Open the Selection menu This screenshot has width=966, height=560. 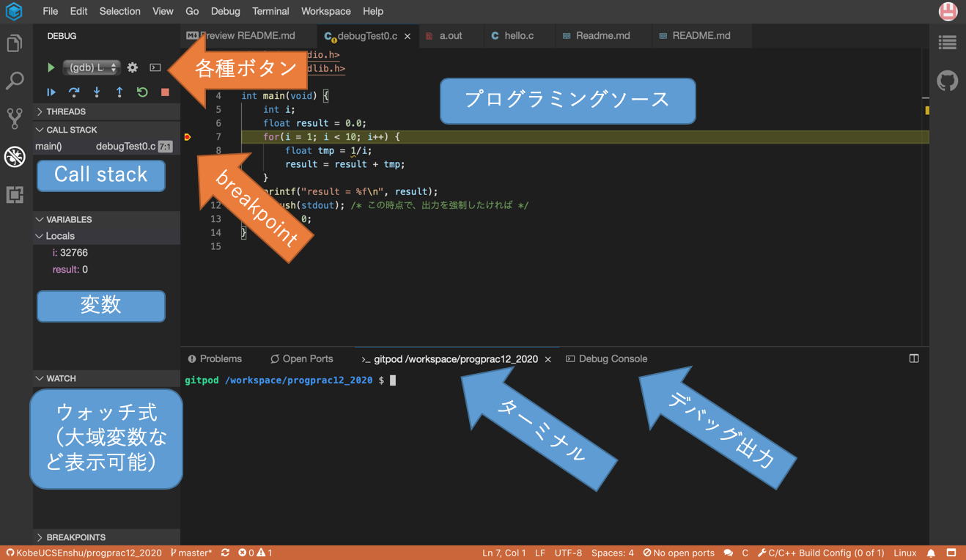pyautogui.click(x=119, y=11)
